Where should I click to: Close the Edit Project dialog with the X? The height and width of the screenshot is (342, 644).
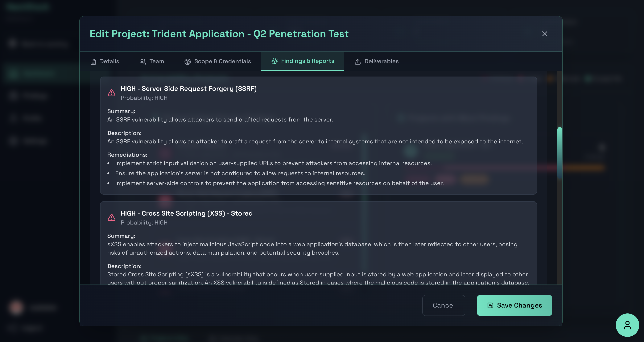545,34
